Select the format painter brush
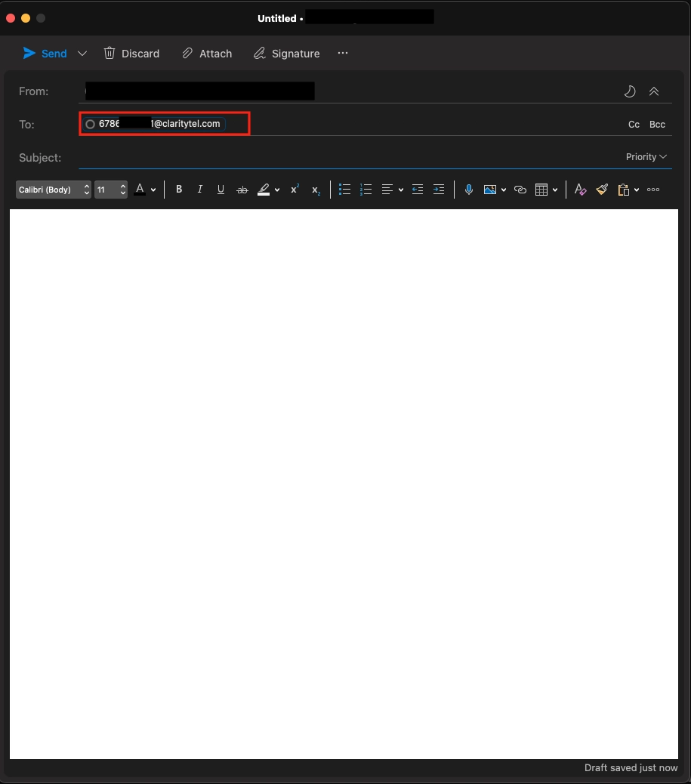Viewport: 691px width, 784px height. [x=602, y=190]
